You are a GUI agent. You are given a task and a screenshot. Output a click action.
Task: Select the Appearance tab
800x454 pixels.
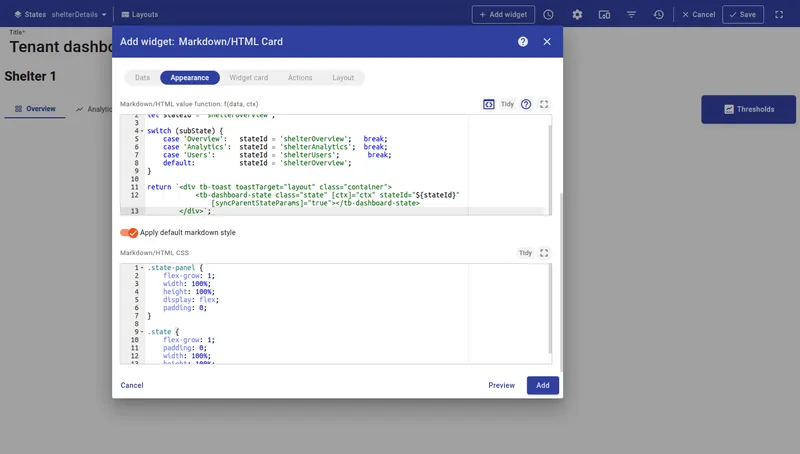(190, 78)
